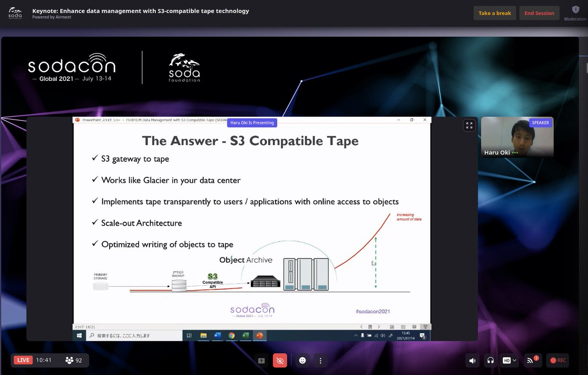This screenshot has height=375, width=588.
Task: Click the Object Archive label on slide
Action: coord(246,260)
